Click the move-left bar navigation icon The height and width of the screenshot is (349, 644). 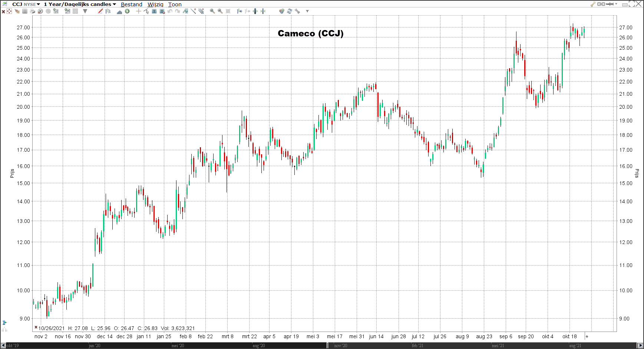[x=248, y=11]
